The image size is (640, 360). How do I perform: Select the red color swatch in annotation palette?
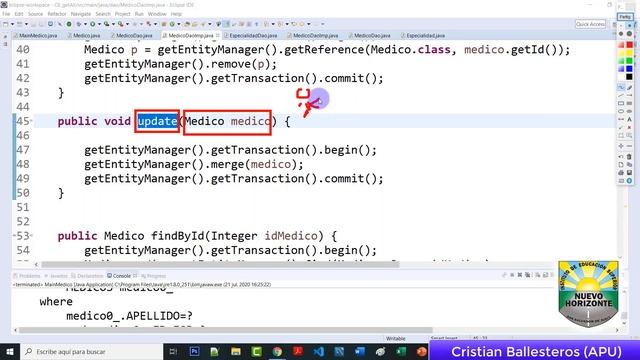click(629, 44)
